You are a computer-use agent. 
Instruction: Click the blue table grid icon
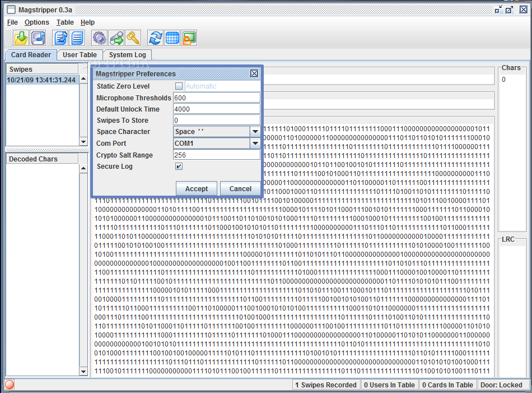click(172, 38)
